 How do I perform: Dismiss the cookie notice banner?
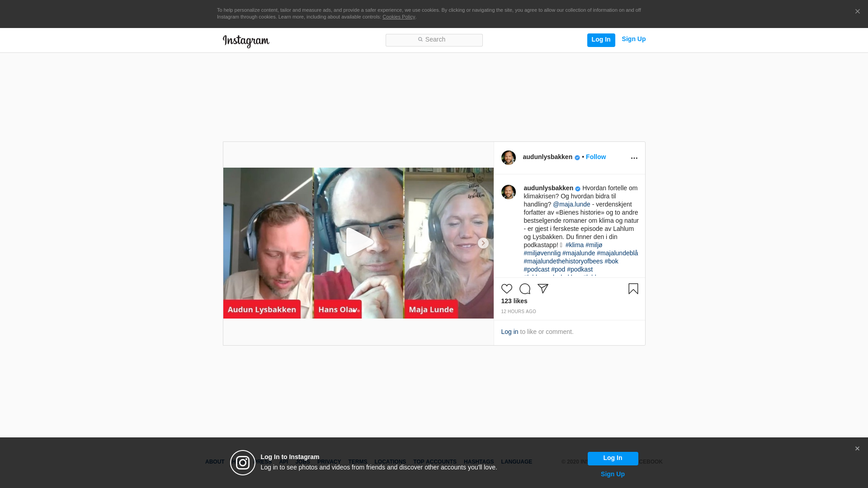(x=857, y=12)
